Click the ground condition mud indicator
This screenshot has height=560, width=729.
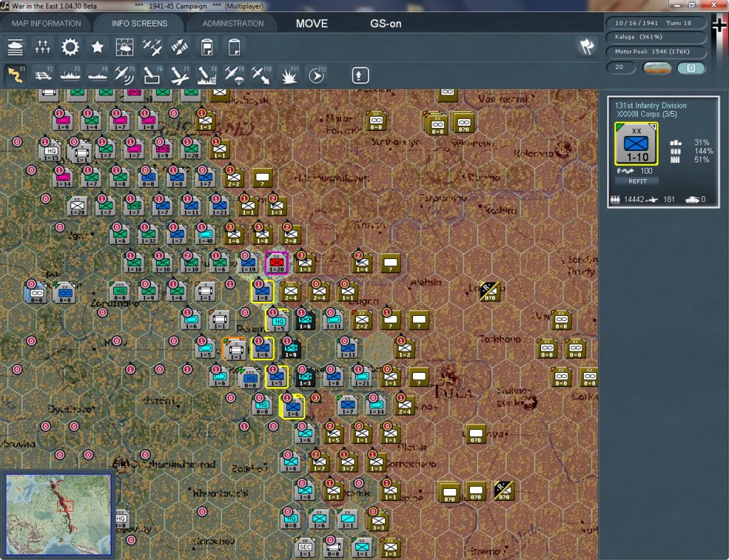pos(657,68)
